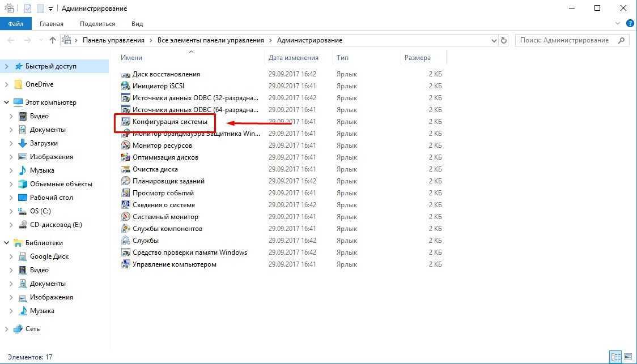Image resolution: width=637 pixels, height=364 pixels.
Task: Click the Просмотр событий icon
Action: coord(126,193)
